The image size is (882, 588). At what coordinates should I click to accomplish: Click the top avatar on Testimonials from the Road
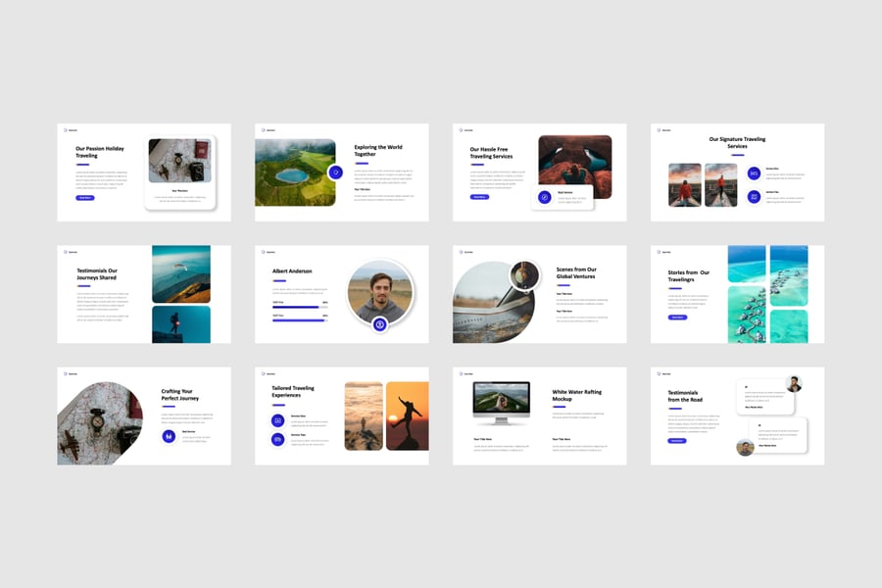[793, 384]
